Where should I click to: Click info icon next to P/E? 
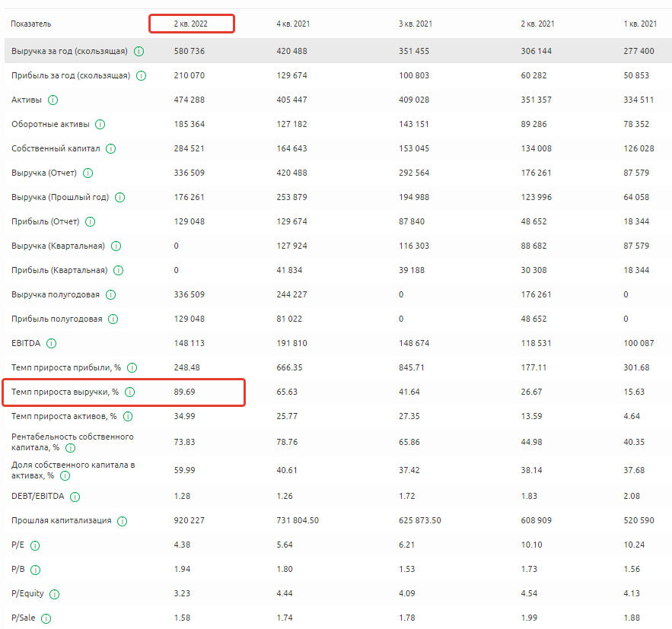[x=35, y=545]
